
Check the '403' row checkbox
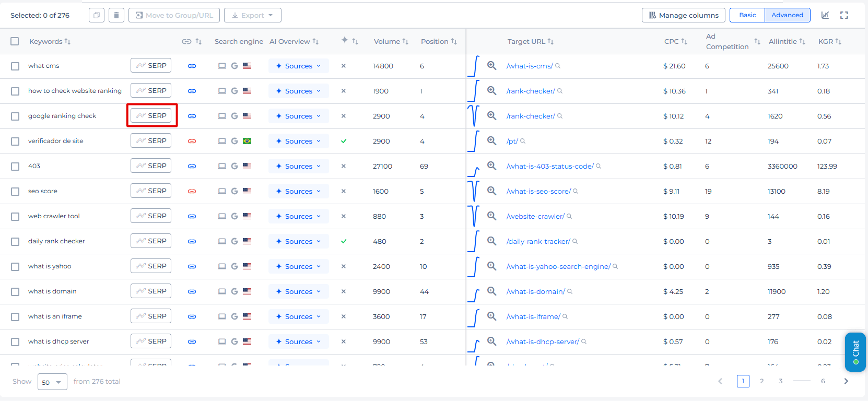15,167
